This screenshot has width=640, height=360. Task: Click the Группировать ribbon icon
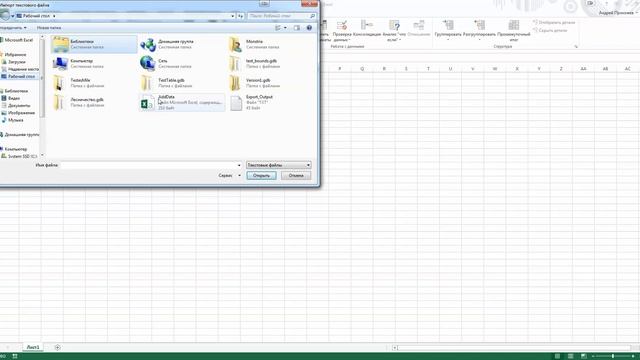(448, 31)
